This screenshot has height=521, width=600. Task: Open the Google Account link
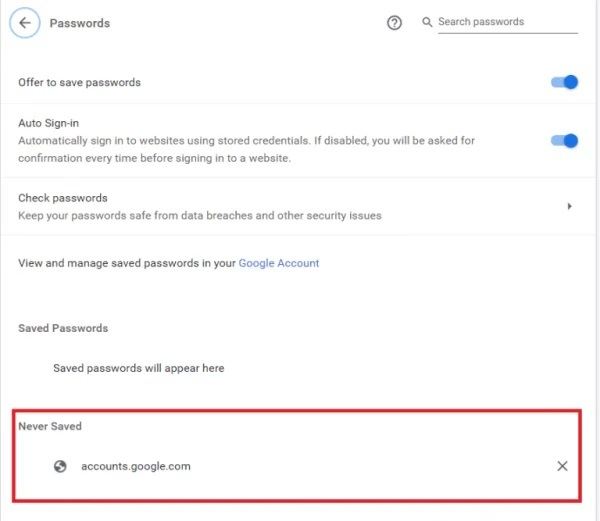[279, 263]
